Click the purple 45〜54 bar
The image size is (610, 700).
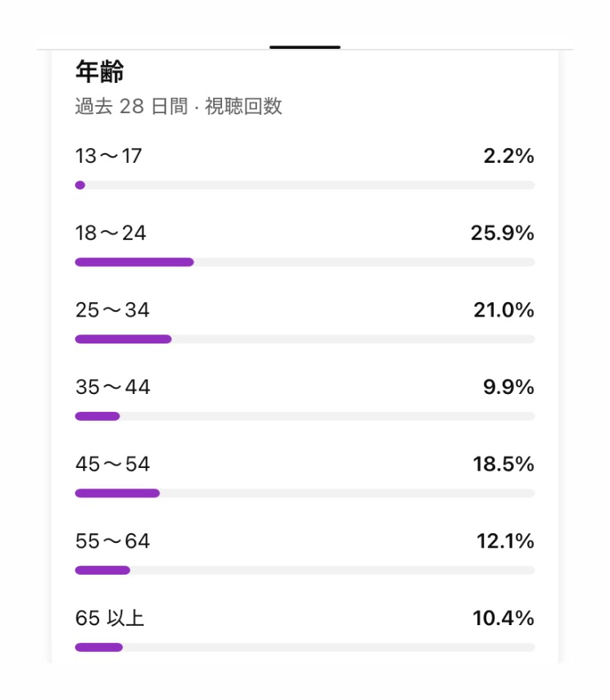coord(117,493)
